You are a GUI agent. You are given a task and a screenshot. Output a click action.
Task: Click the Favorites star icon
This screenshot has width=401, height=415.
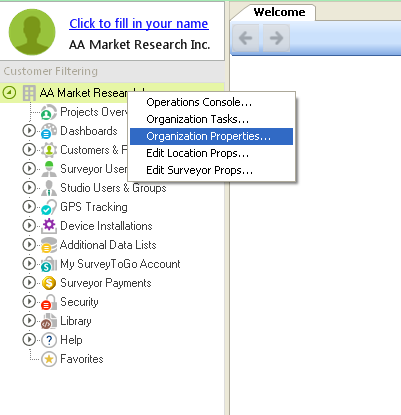coord(49,359)
